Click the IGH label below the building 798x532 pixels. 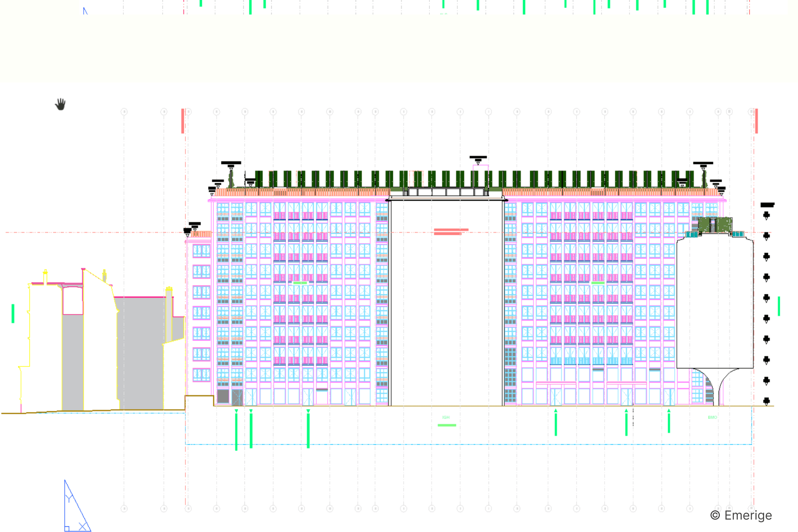(x=446, y=417)
